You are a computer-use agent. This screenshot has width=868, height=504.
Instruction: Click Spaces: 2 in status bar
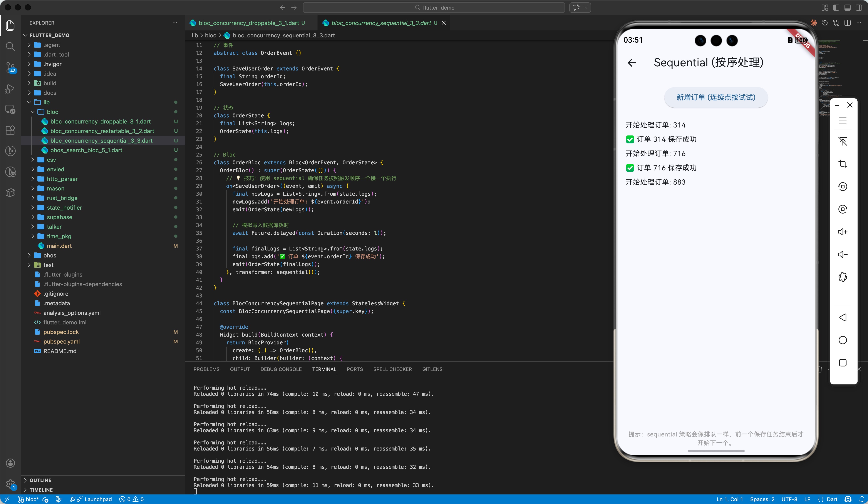coord(762,499)
